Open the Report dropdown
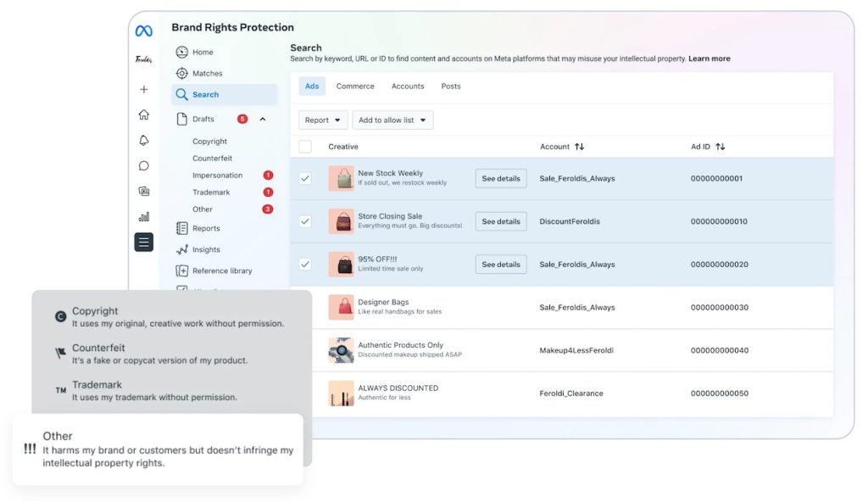 [323, 120]
